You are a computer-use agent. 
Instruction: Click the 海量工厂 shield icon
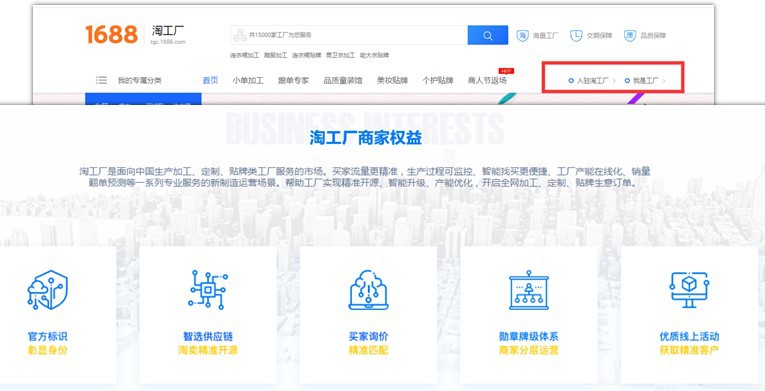coord(523,35)
